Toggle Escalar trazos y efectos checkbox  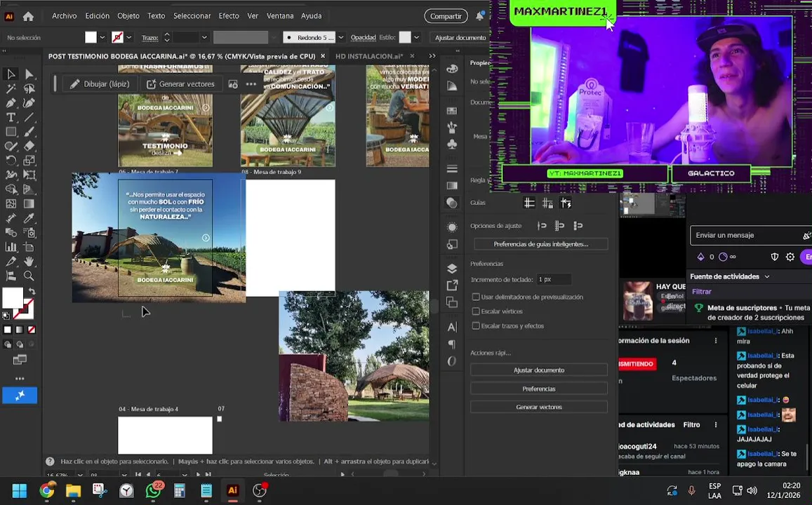point(475,326)
